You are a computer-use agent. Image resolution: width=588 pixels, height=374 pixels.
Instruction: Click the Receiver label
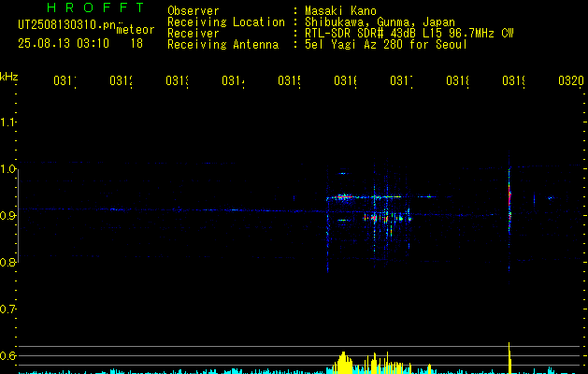click(x=194, y=34)
